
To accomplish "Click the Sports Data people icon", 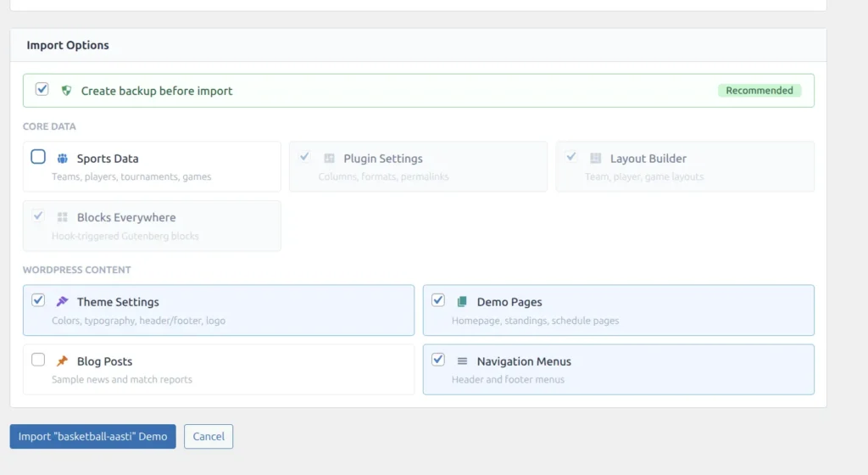I will pyautogui.click(x=63, y=159).
